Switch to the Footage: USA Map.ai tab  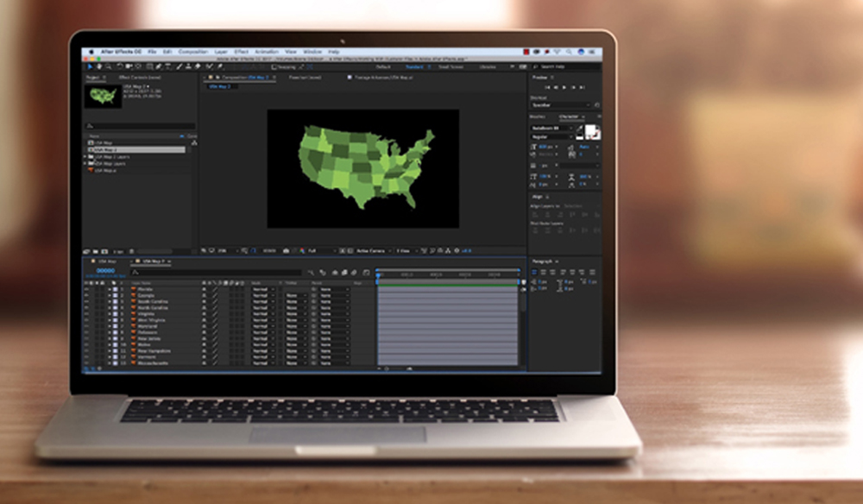(x=383, y=78)
